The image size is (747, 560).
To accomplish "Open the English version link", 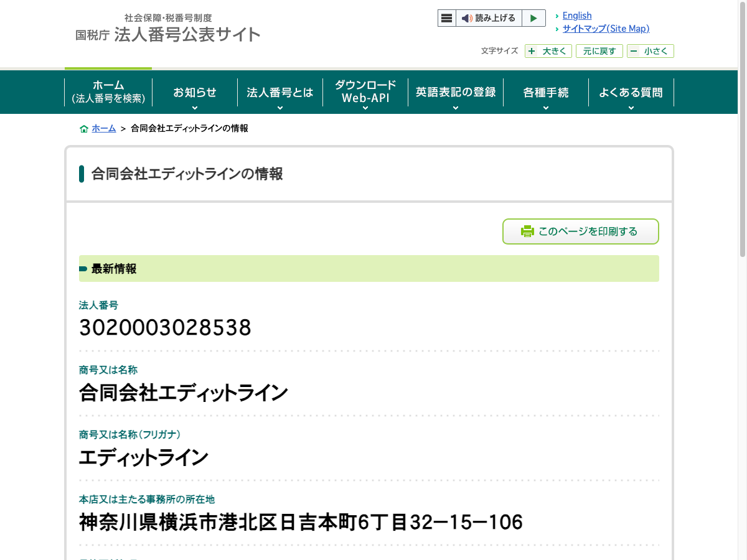I will click(577, 16).
